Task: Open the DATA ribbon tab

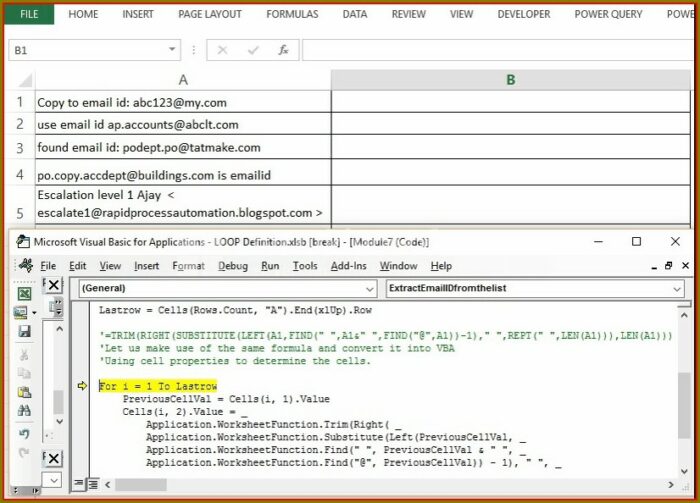Action: [355, 14]
